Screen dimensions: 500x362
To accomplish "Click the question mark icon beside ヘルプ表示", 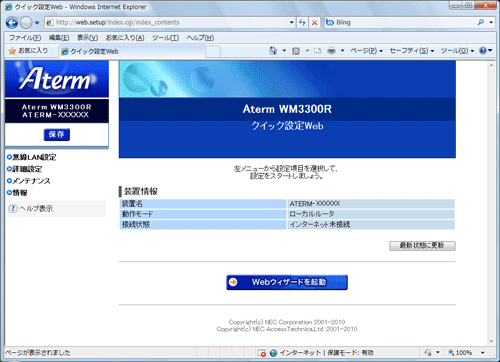I will click(x=13, y=209).
